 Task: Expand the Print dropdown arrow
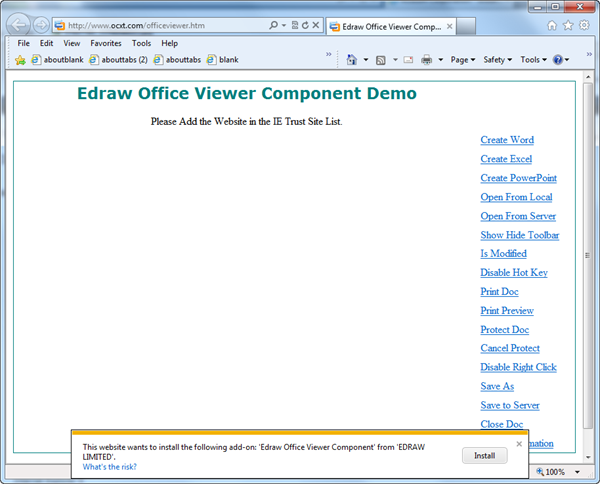click(440, 60)
